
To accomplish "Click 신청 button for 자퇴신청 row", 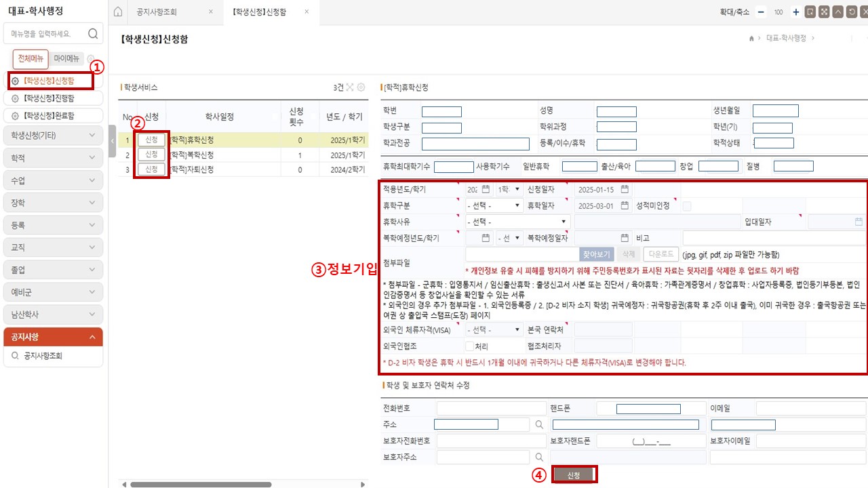I will point(151,169).
